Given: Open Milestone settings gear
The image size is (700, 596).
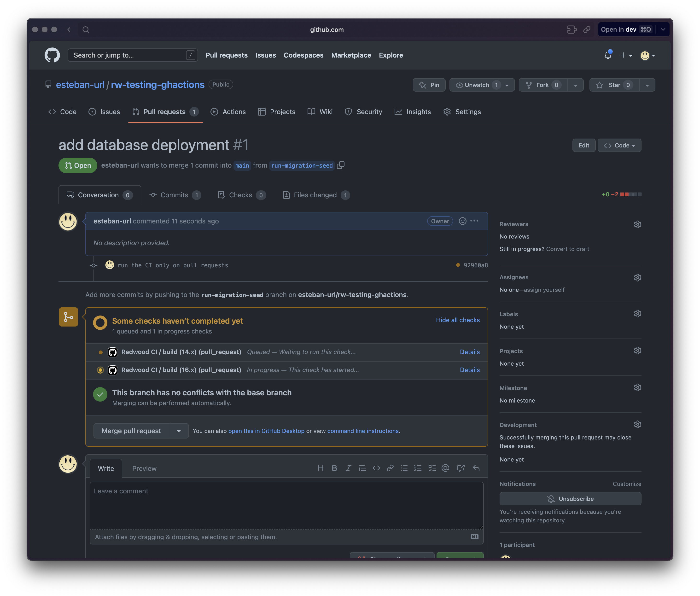Looking at the screenshot, I should click(637, 387).
